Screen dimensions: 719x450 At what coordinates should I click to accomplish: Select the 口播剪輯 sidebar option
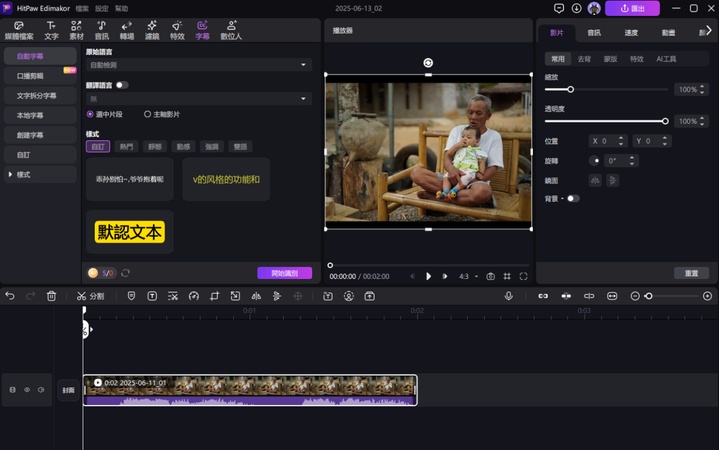[40, 76]
